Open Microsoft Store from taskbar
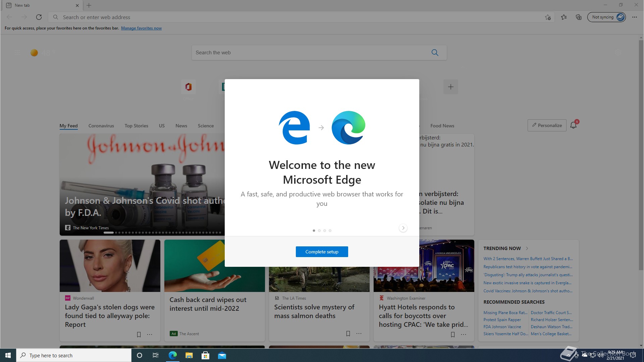Screen dimensions: 644x362 tap(205, 355)
